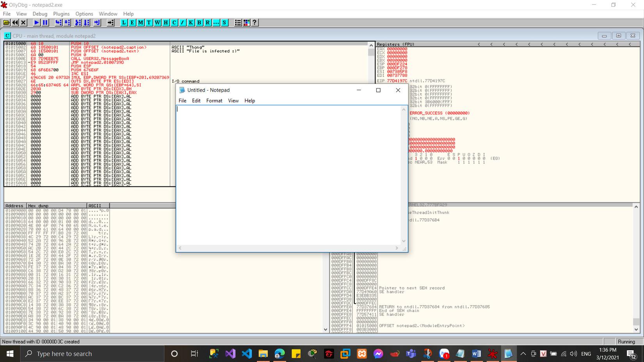This screenshot has height=362, width=644.
Task: Open the Executable modules E button
Action: pyautogui.click(x=132, y=23)
